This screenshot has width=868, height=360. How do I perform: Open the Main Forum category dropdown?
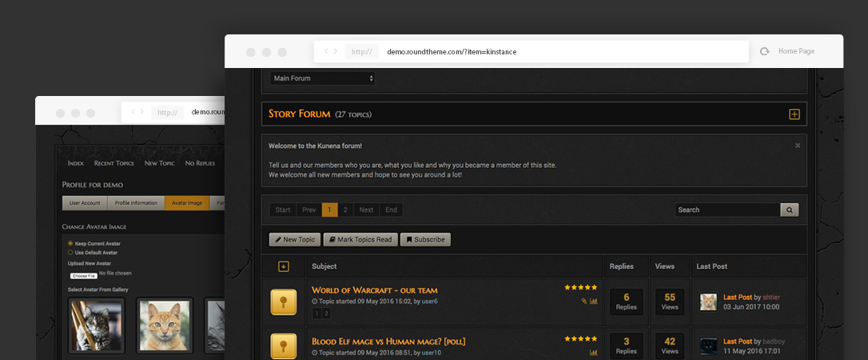pos(322,78)
